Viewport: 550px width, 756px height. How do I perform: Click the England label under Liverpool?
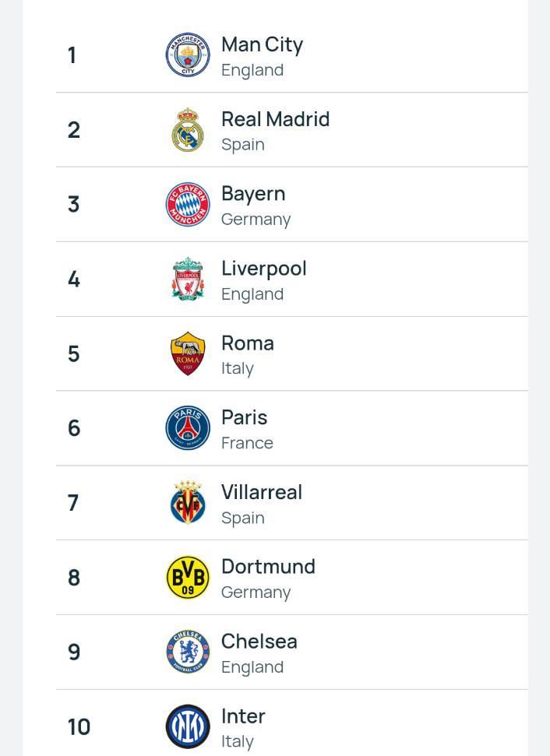[252, 294]
